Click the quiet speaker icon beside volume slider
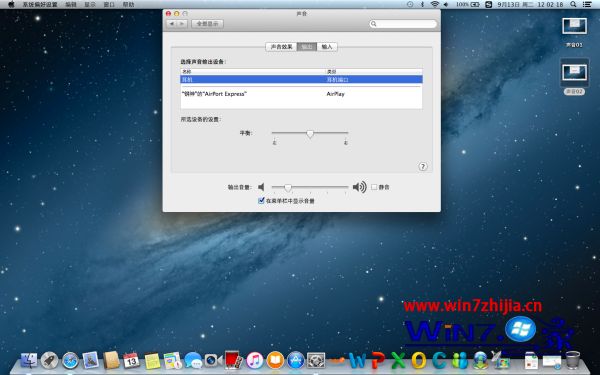The height and width of the screenshot is (375, 600). (261, 187)
